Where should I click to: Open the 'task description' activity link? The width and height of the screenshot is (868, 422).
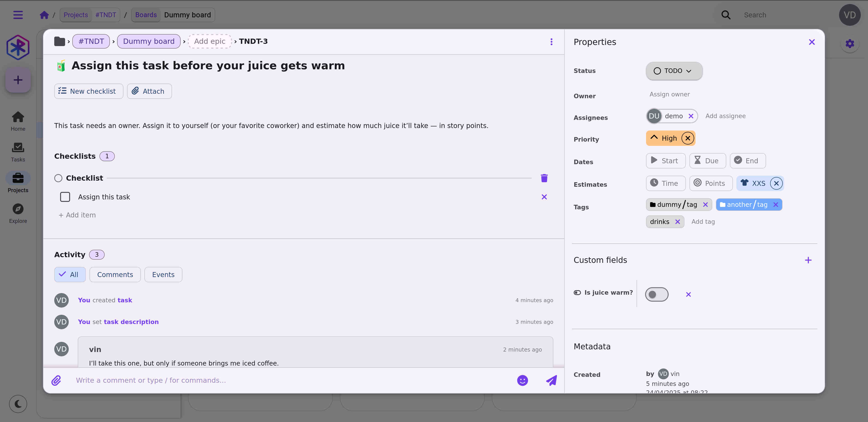coord(131,322)
